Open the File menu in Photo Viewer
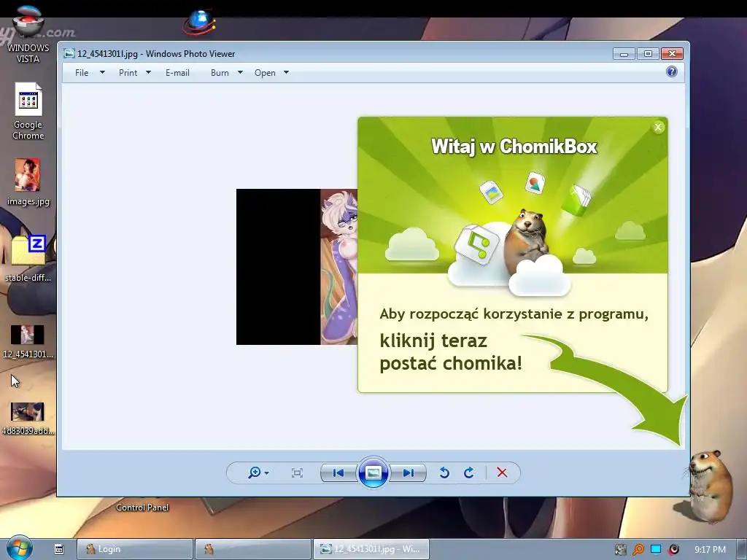747x560 pixels. pos(82,73)
